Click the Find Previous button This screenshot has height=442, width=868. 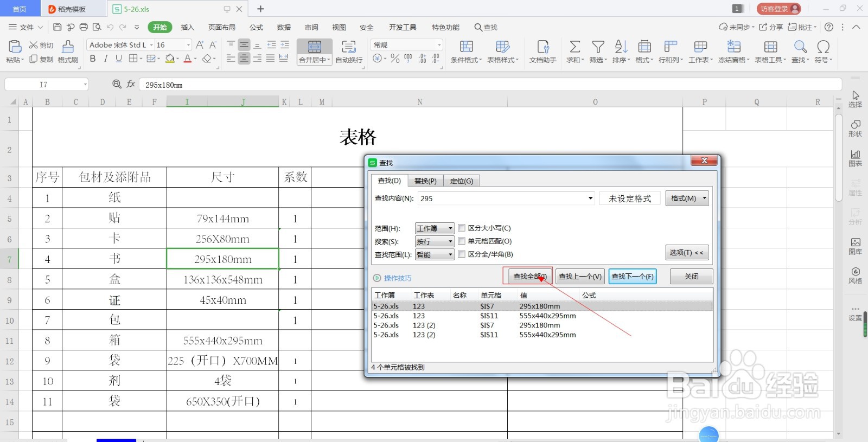(x=580, y=277)
